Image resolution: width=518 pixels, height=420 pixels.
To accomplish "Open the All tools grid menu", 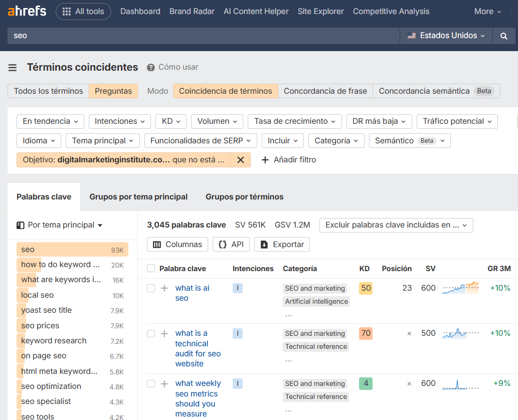I will 83,12.
